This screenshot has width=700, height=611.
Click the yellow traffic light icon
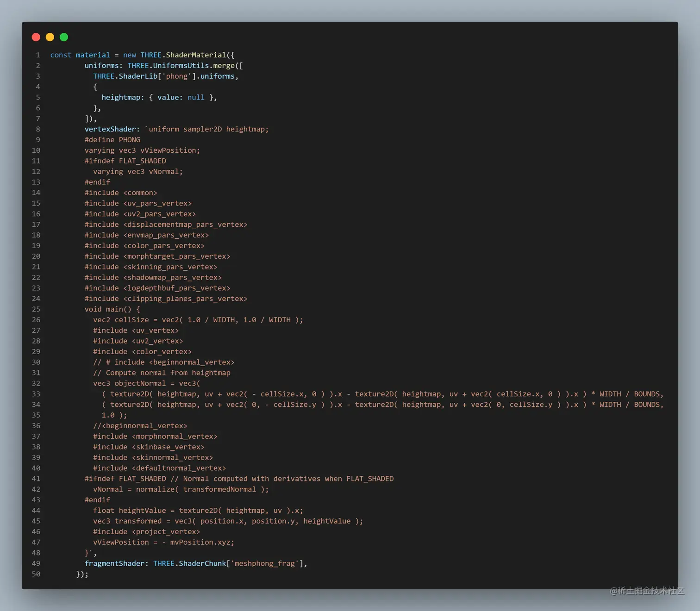tap(50, 37)
